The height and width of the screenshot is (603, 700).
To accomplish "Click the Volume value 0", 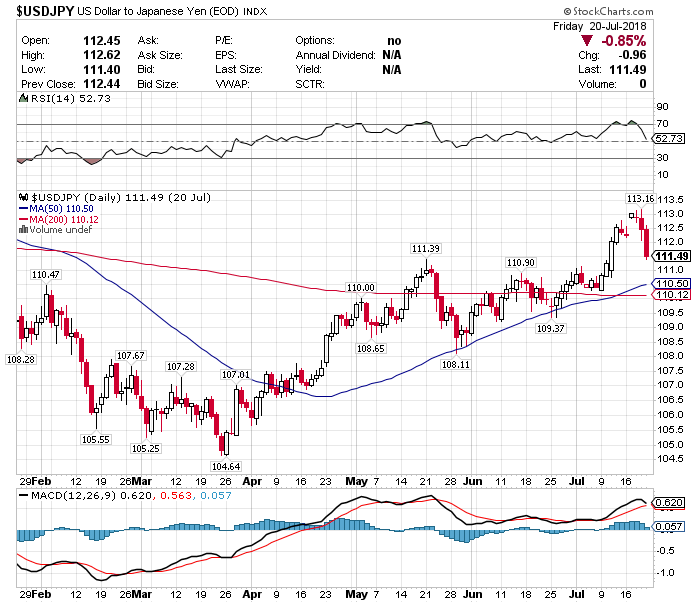I will pos(643,84).
